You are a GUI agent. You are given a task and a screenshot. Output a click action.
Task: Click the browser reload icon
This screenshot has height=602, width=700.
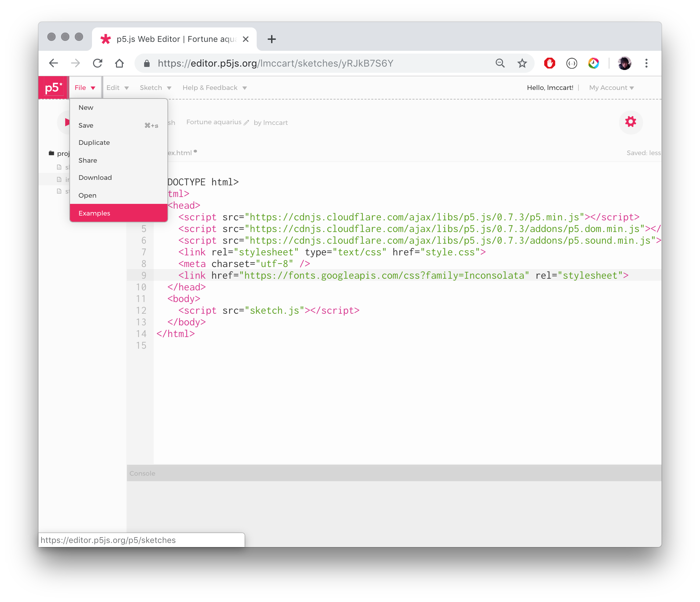click(98, 63)
